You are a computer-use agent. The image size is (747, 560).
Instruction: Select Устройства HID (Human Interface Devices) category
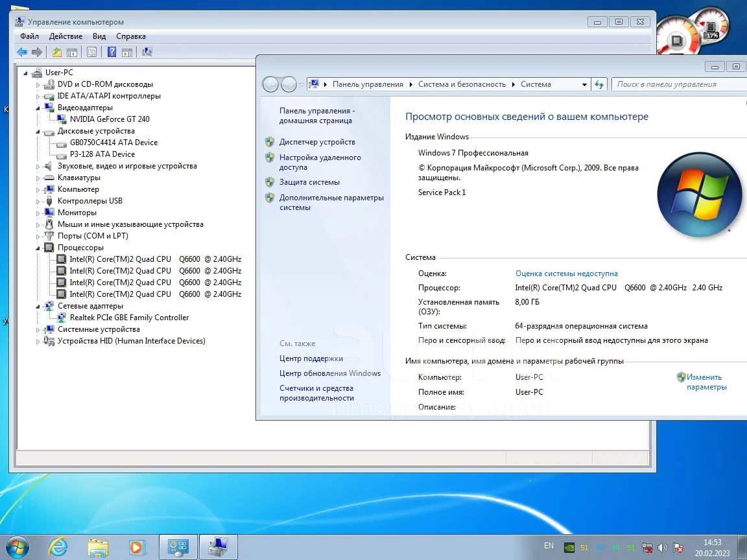pyautogui.click(x=132, y=341)
